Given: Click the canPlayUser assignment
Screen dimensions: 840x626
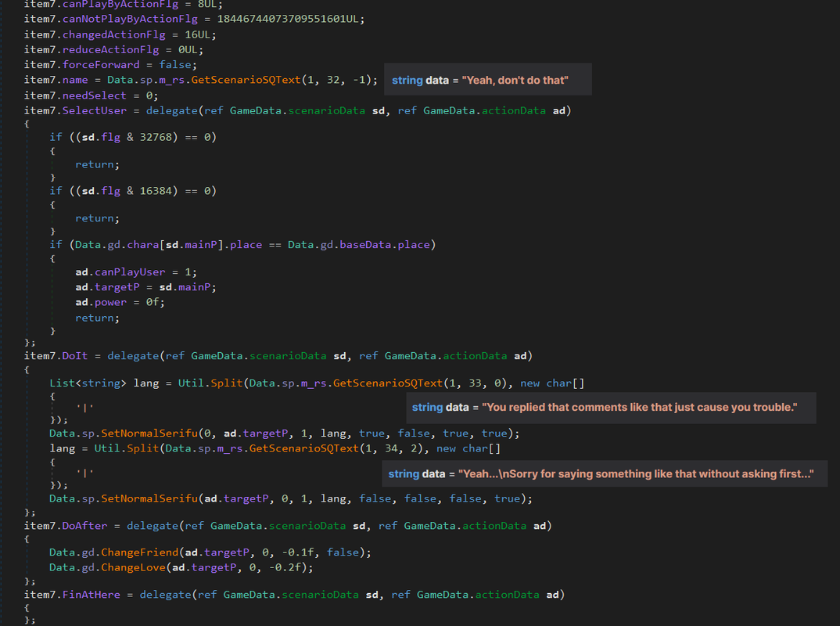Looking at the screenshot, I should tap(136, 272).
